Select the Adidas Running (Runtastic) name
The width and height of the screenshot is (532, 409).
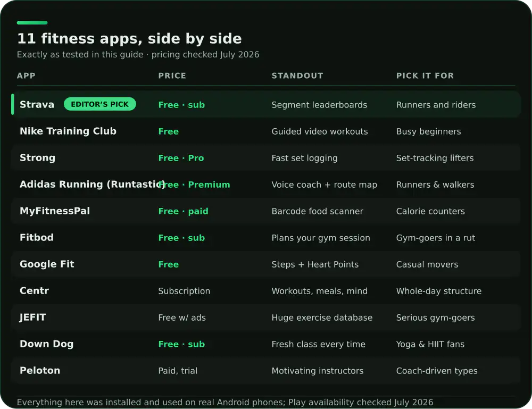[92, 184]
